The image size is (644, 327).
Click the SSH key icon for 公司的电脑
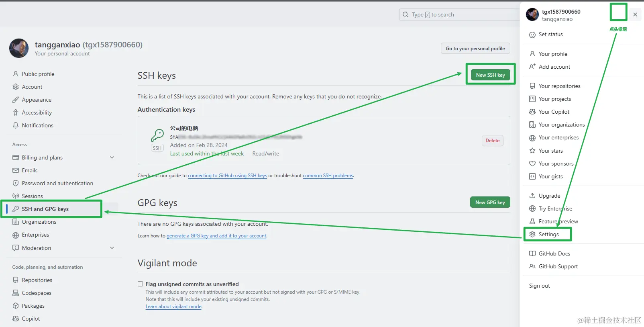click(x=157, y=135)
